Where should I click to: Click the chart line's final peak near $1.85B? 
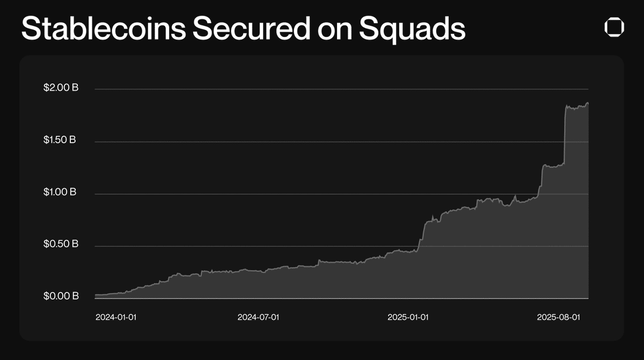587,103
